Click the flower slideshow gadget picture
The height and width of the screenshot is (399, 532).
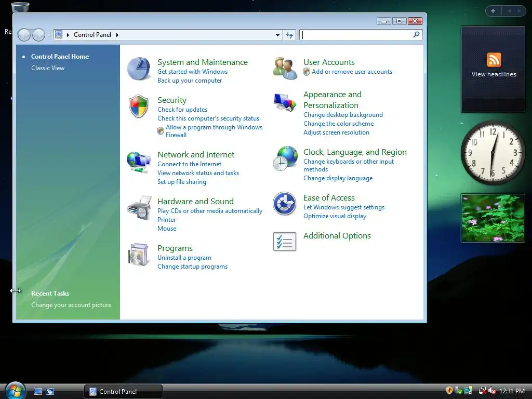[493, 218]
